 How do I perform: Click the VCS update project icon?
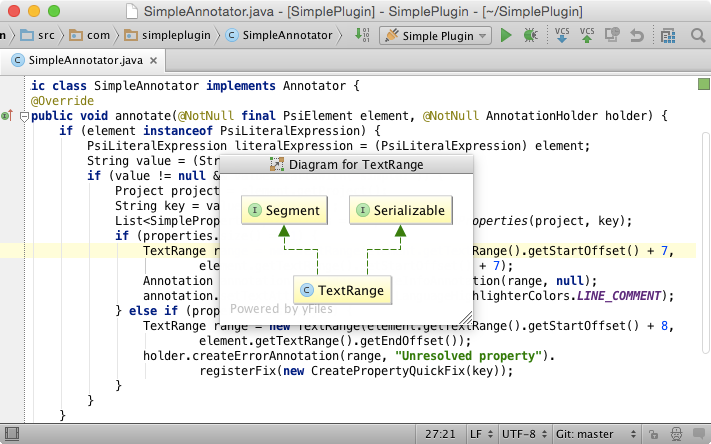[562, 35]
